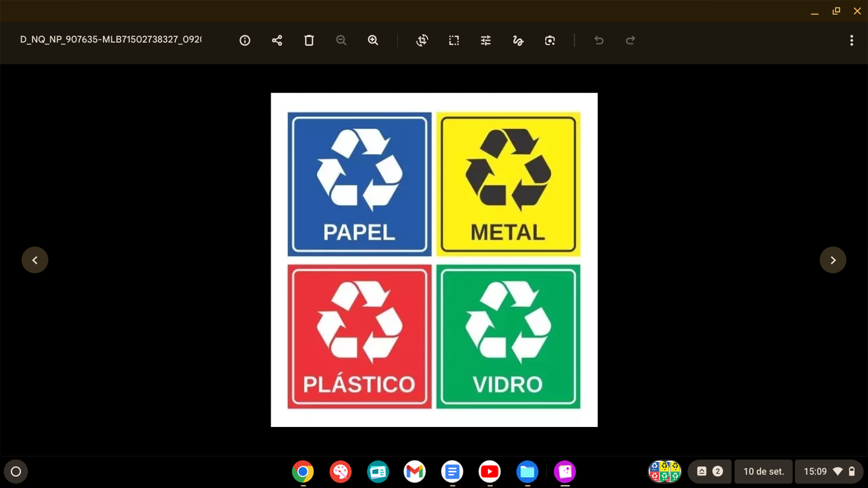Click the displayed recycling signs picture
Image resolution: width=868 pixels, height=488 pixels.
pos(434,260)
